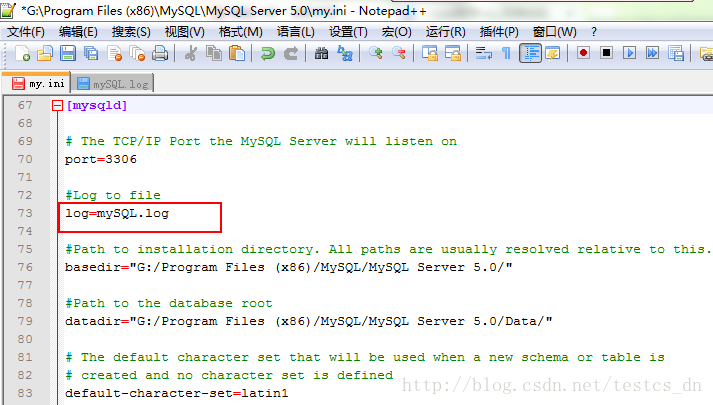Zoom in with the magnifier plus icon

point(376,53)
